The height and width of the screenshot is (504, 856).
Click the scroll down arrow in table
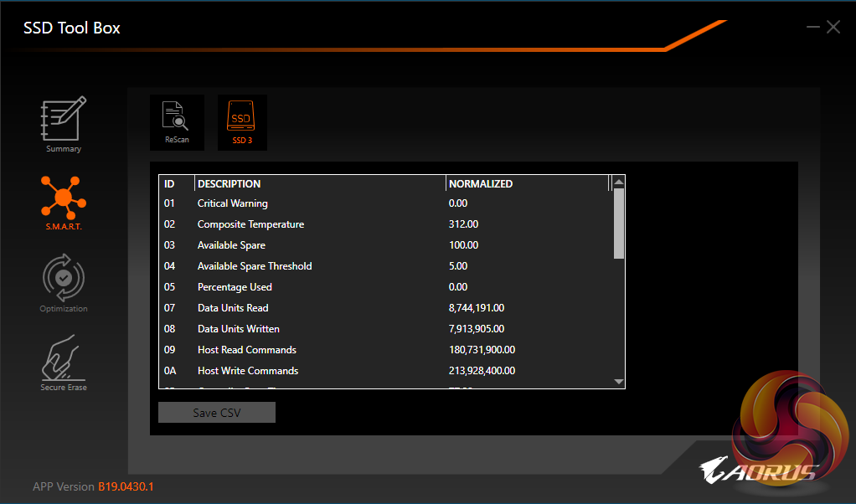click(618, 381)
